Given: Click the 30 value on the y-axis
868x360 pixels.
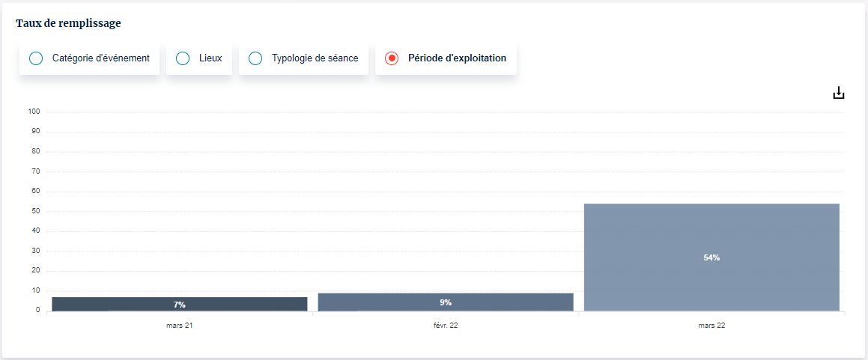Looking at the screenshot, I should (35, 251).
